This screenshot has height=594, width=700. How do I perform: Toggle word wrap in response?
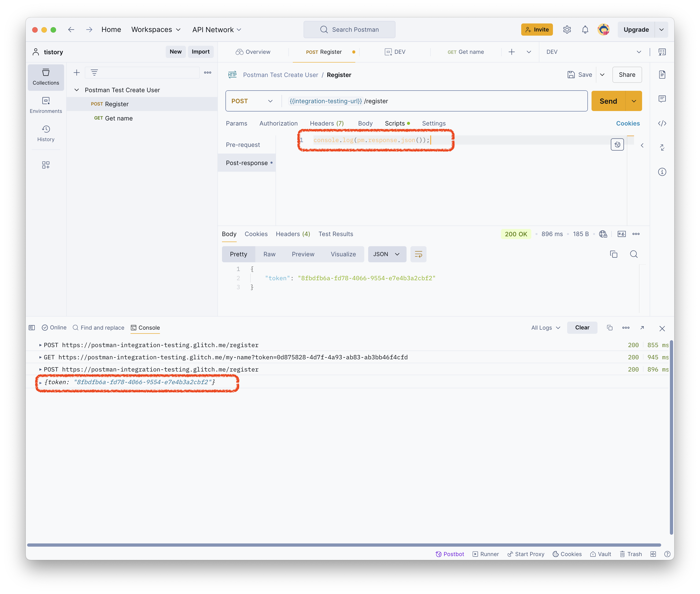click(418, 254)
